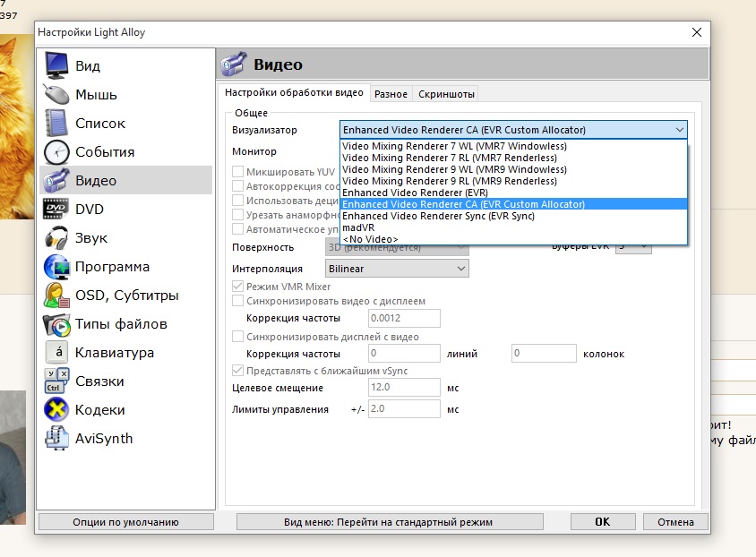756x557 pixels.
Task: Open the Звук settings section
Action: 125,237
